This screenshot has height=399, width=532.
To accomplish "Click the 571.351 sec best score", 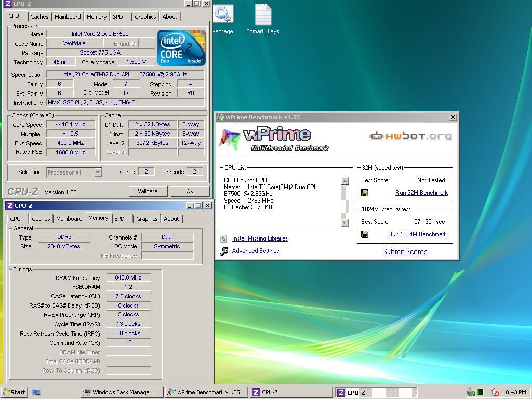I will (x=429, y=222).
